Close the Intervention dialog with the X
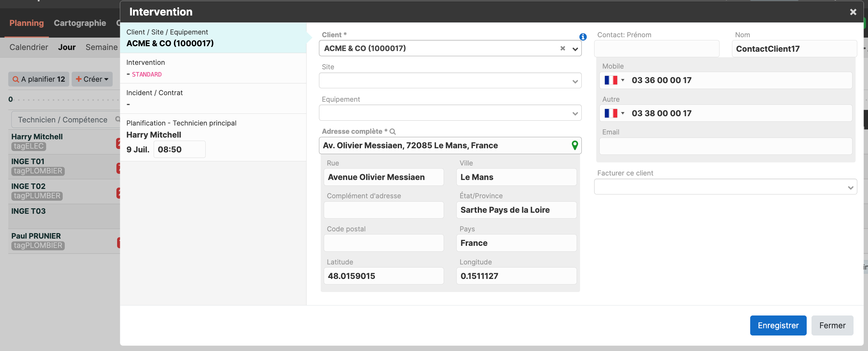This screenshot has height=351, width=868. click(x=853, y=12)
